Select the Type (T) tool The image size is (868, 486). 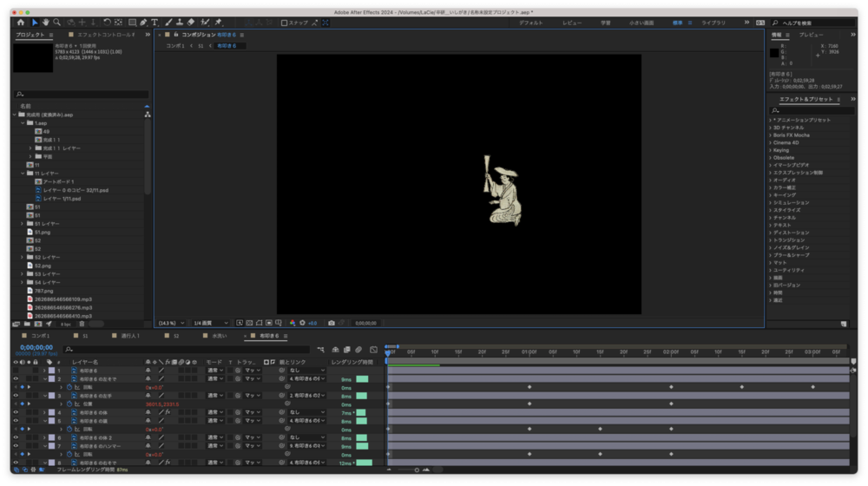[x=155, y=23]
